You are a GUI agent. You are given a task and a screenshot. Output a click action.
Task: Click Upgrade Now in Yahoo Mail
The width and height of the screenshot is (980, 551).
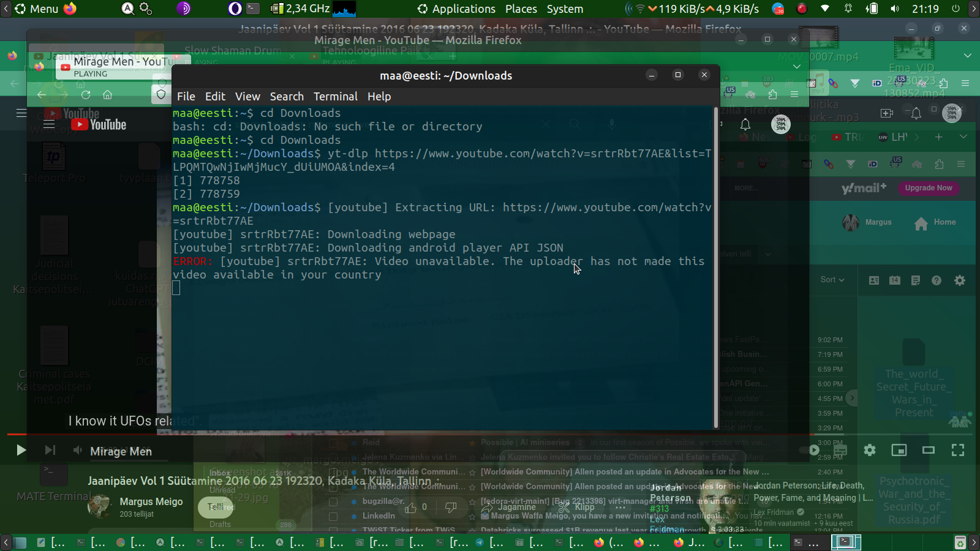pos(929,188)
